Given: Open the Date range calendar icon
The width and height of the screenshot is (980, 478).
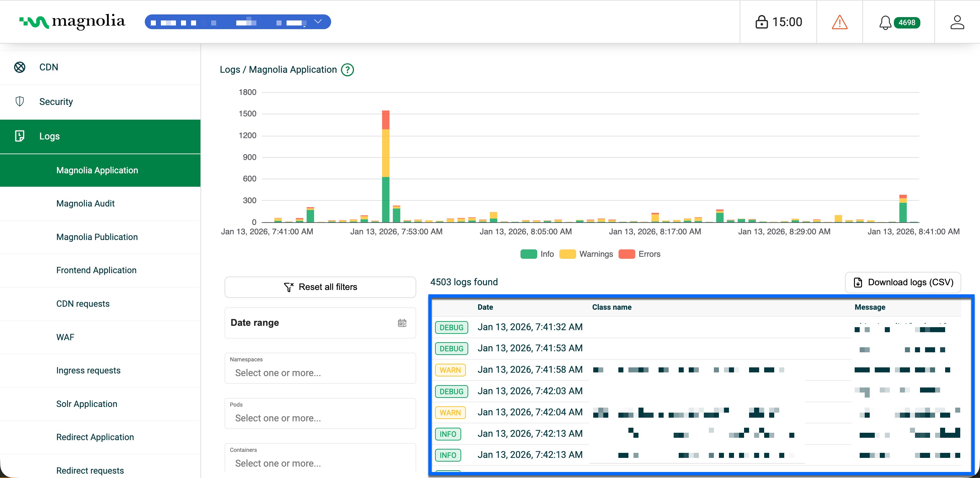Looking at the screenshot, I should 402,323.
